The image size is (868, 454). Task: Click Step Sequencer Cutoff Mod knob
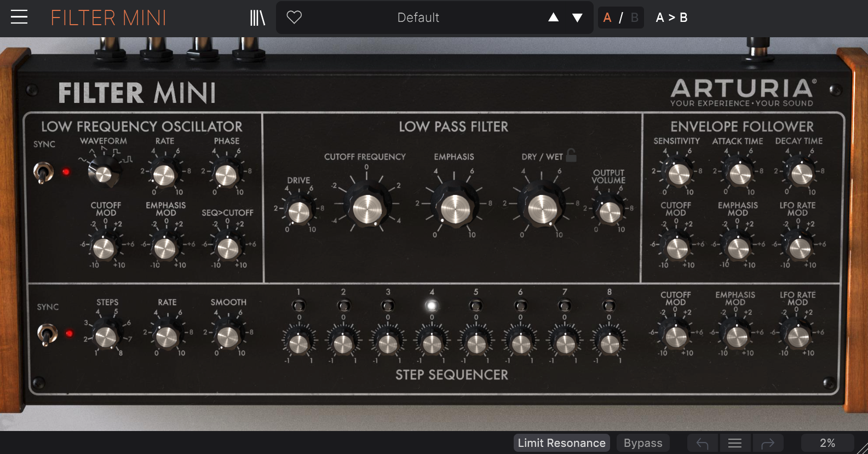(676, 336)
